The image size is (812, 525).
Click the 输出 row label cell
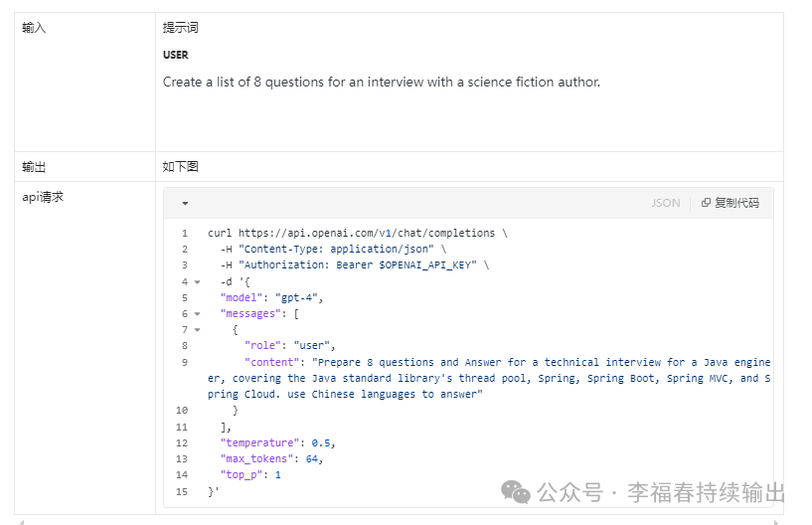click(x=84, y=167)
